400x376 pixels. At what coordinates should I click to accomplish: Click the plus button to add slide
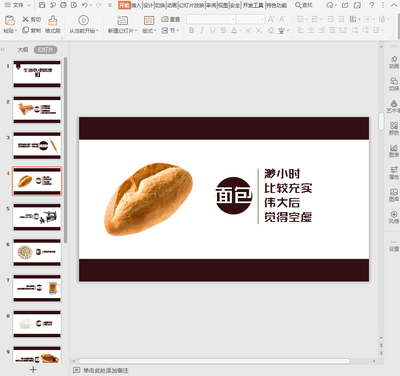[33, 369]
